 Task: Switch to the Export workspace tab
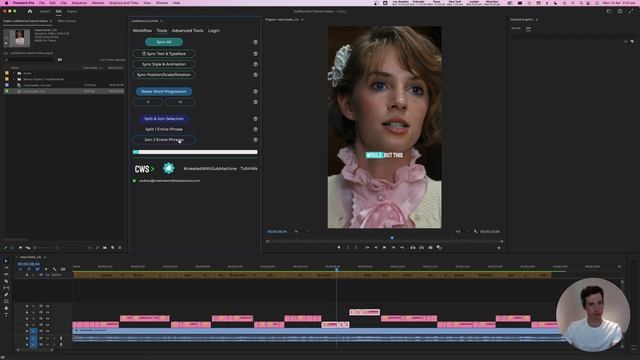(72, 11)
